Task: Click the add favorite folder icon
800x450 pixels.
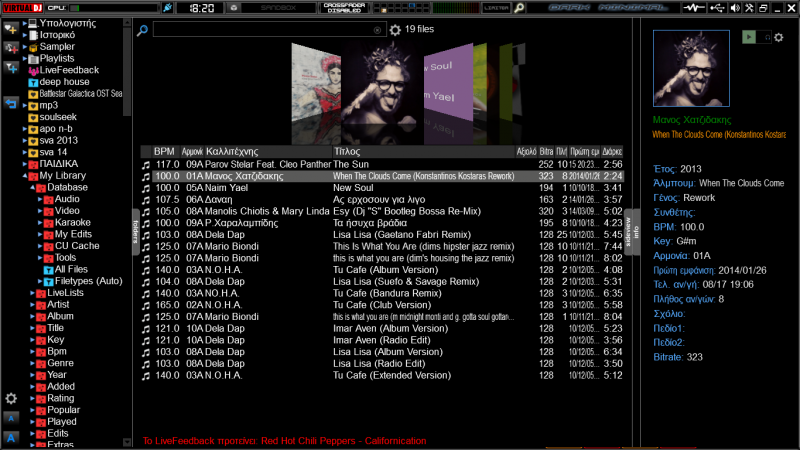Action: (11, 29)
